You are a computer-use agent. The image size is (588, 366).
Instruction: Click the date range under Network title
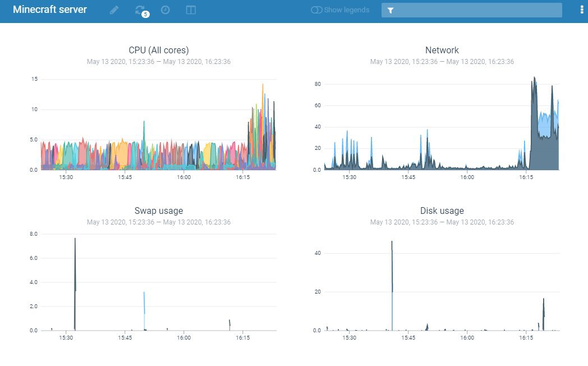442,62
